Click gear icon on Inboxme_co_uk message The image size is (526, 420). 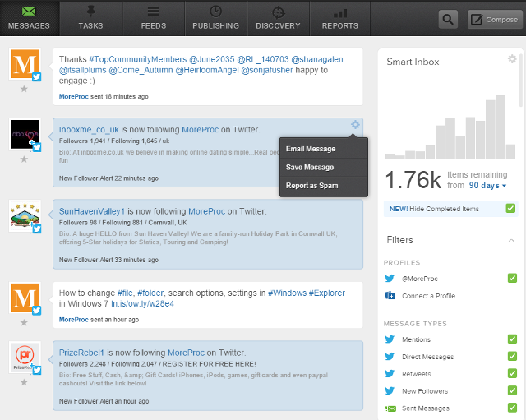[355, 125]
